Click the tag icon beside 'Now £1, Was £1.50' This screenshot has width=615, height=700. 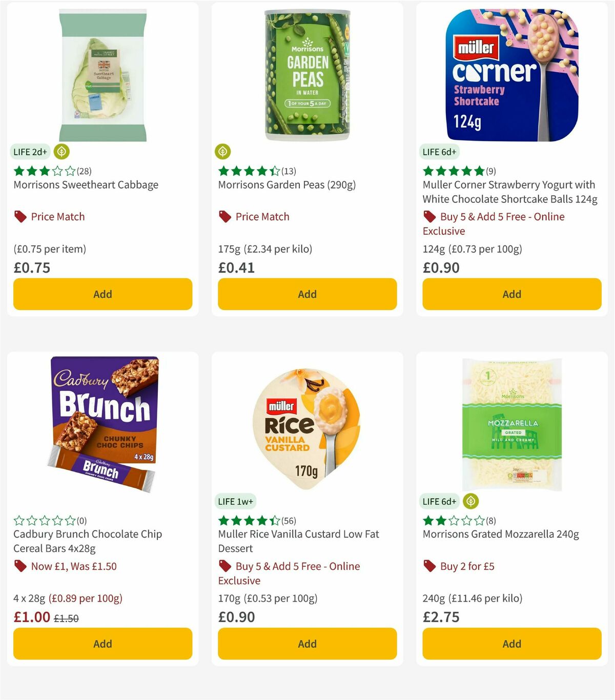[19, 566]
